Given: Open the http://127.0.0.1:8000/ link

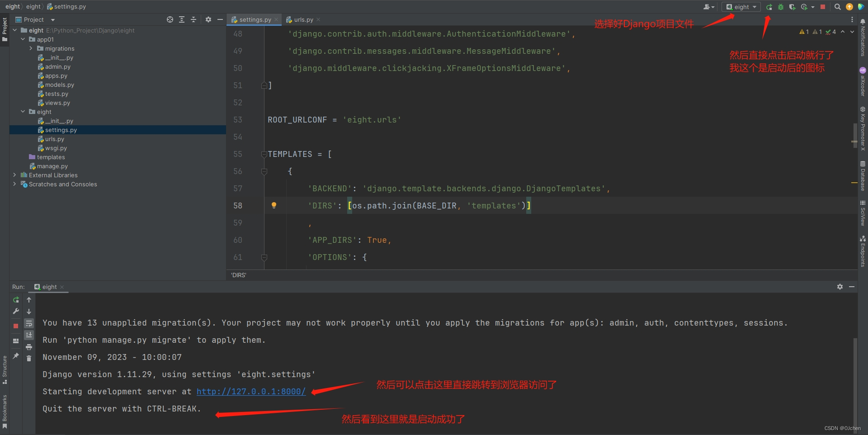Looking at the screenshot, I should coord(251,392).
